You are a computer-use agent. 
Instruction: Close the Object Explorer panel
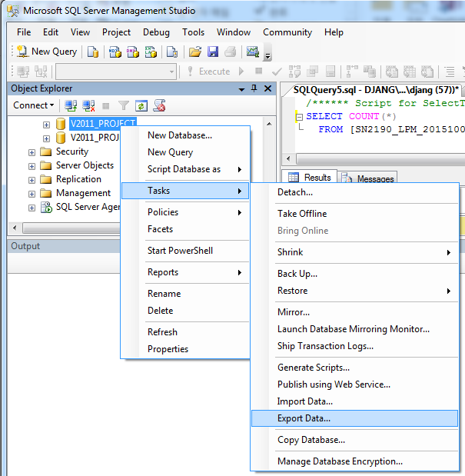coord(267,88)
